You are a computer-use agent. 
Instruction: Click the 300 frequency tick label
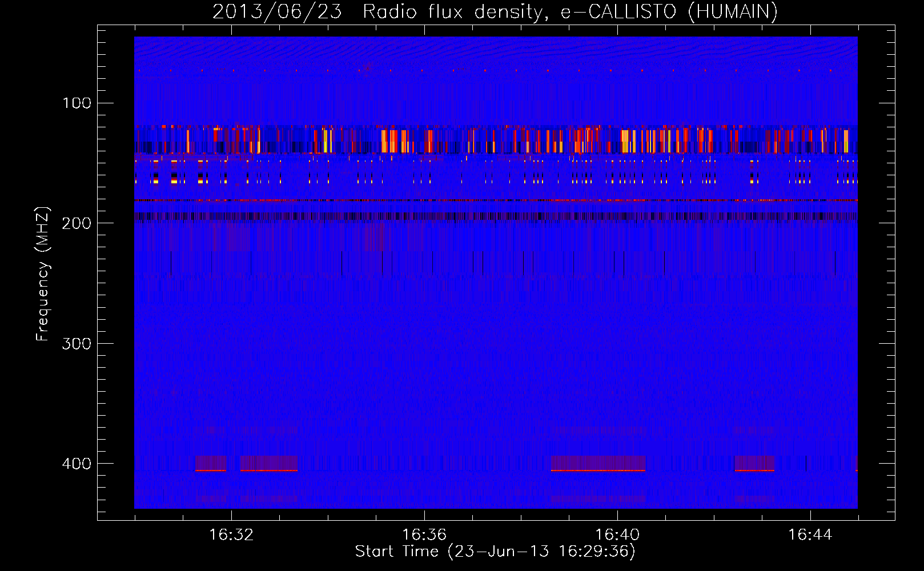[77, 344]
